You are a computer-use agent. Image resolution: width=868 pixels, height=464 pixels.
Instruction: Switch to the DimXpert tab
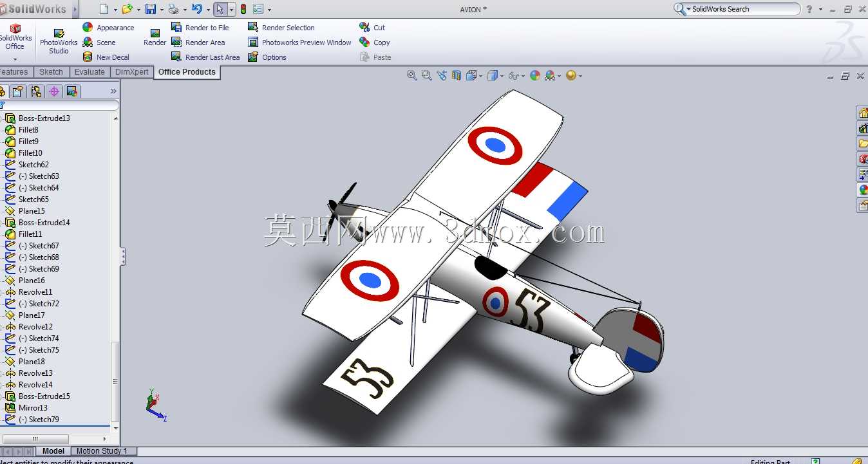pyautogui.click(x=131, y=72)
